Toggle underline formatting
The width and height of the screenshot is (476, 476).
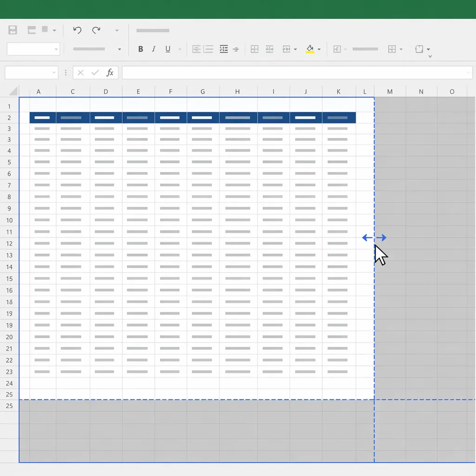pos(167,49)
